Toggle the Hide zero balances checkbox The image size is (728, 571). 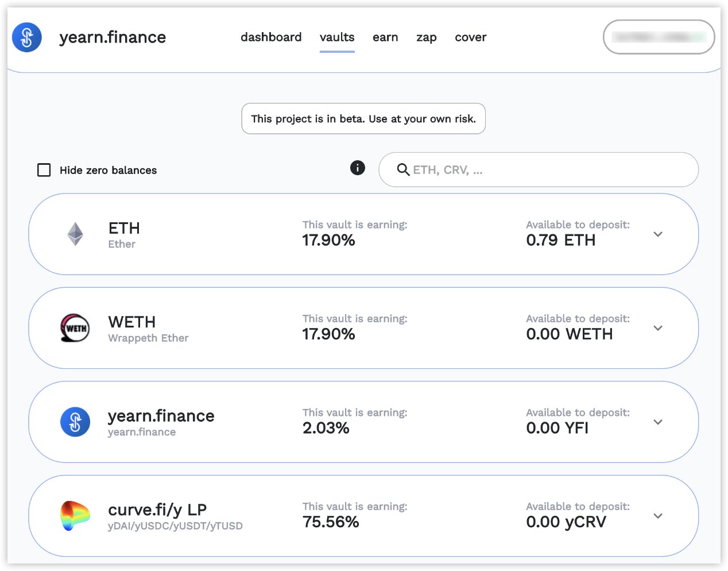(x=44, y=170)
